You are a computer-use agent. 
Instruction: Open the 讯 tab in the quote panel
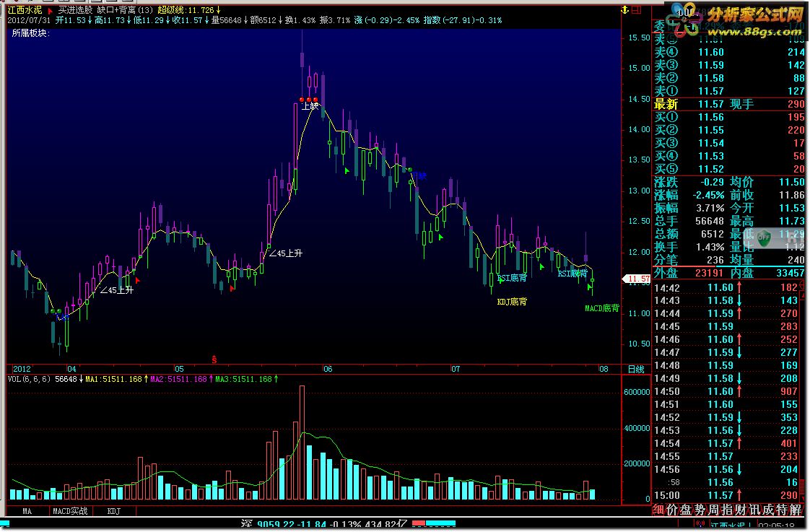(755, 510)
